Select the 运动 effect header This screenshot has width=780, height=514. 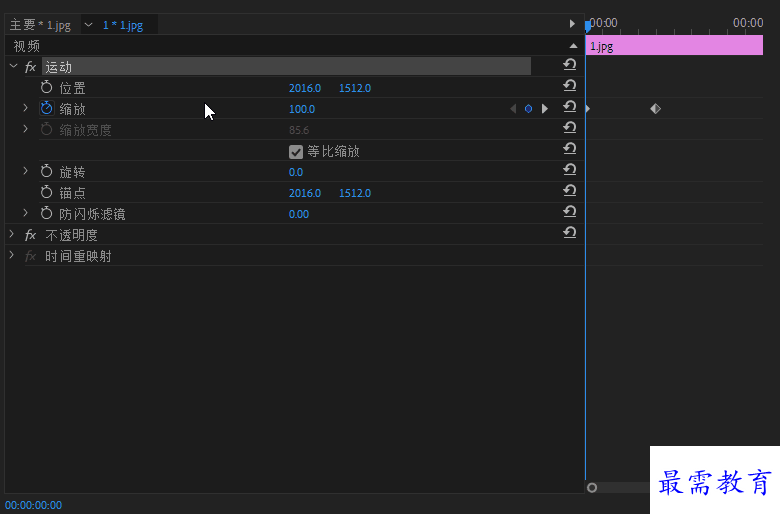[286, 67]
